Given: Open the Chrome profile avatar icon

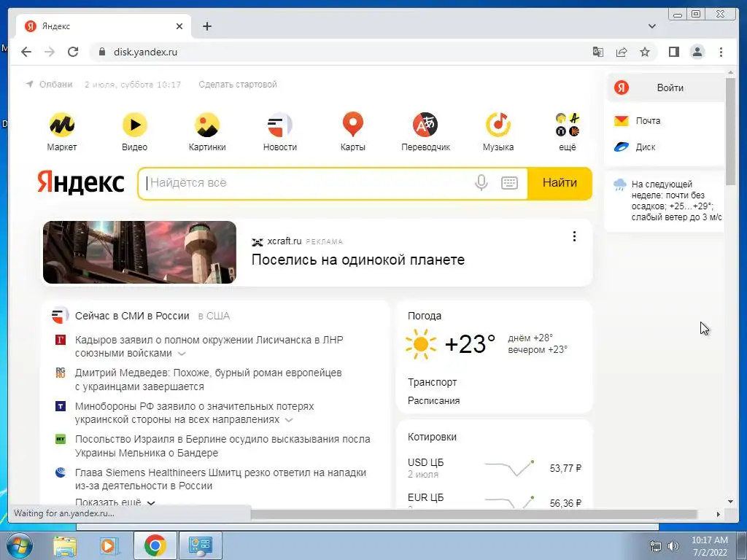Looking at the screenshot, I should click(697, 52).
